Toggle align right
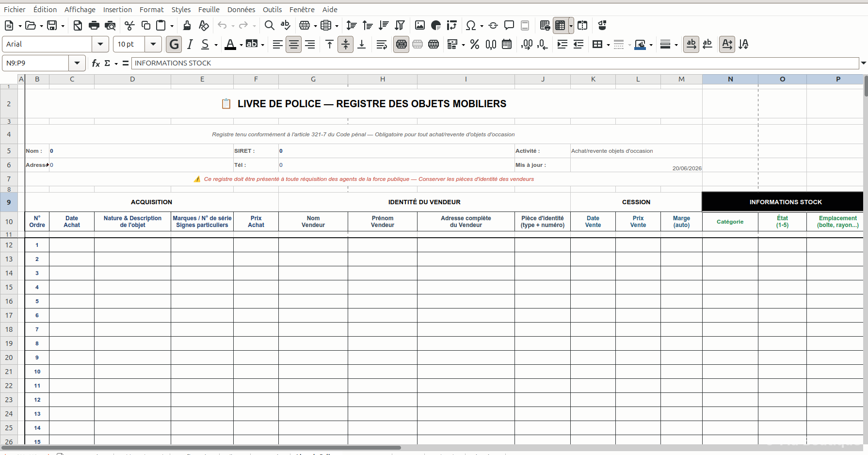 point(310,44)
